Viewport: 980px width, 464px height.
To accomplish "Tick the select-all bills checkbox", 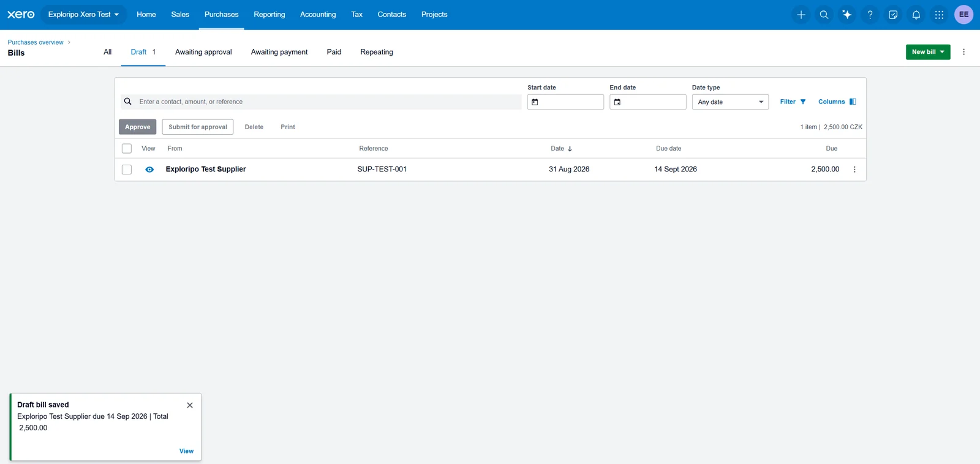I will coord(127,149).
